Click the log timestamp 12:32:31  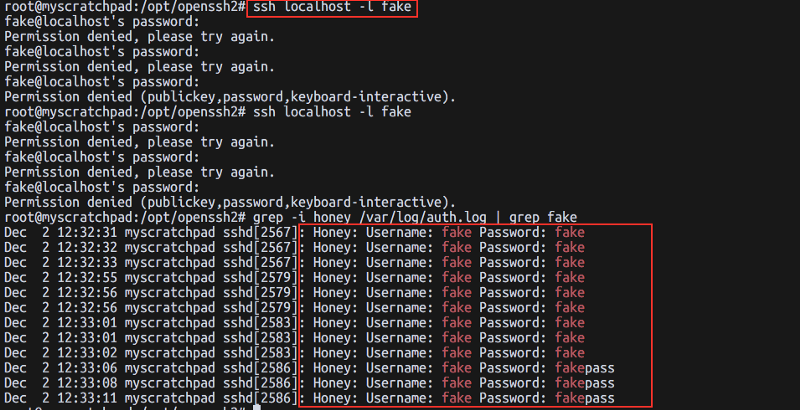[x=83, y=232]
